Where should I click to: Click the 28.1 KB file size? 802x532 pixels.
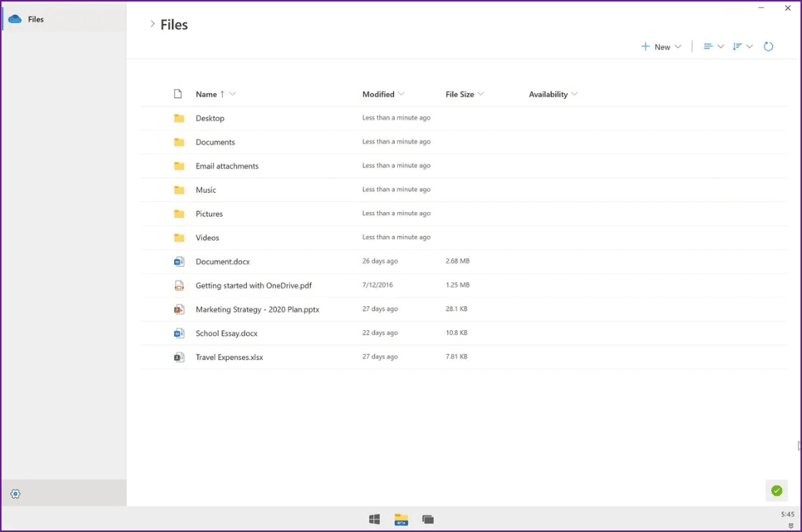pyautogui.click(x=457, y=309)
